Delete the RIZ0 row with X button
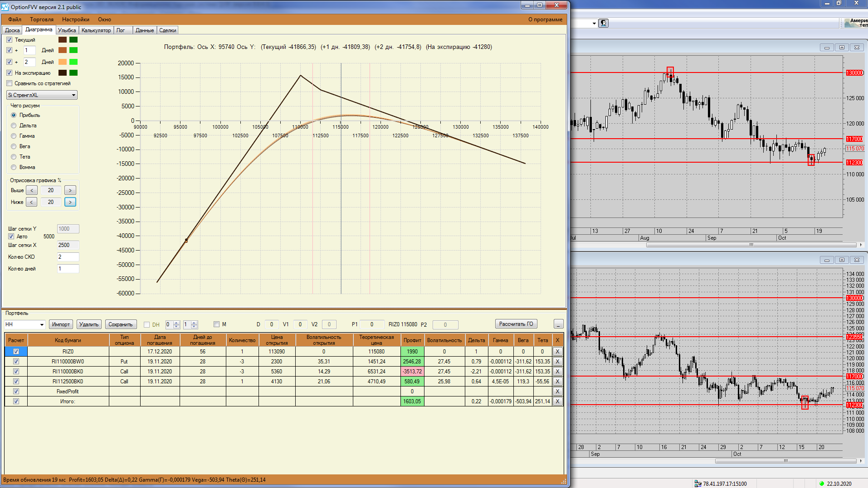 point(558,352)
